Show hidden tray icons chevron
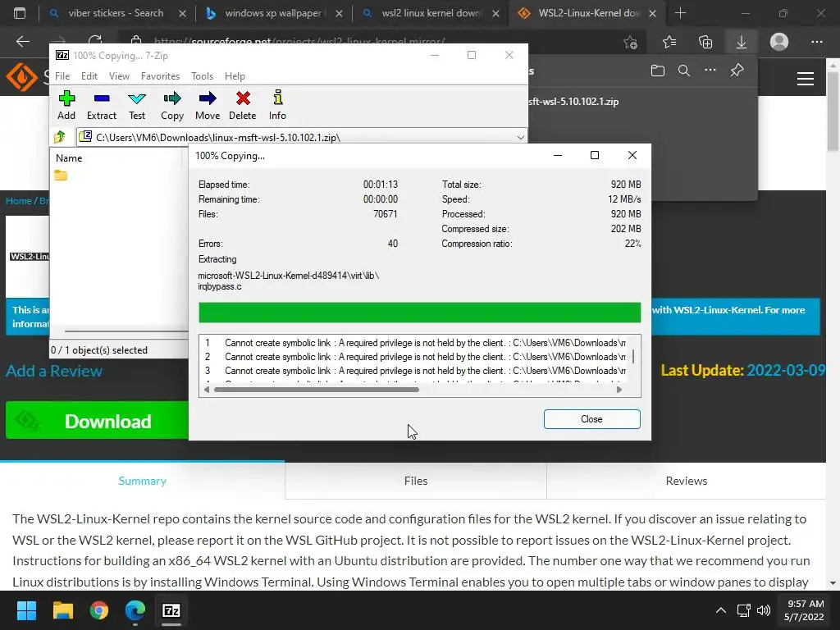 click(721, 610)
